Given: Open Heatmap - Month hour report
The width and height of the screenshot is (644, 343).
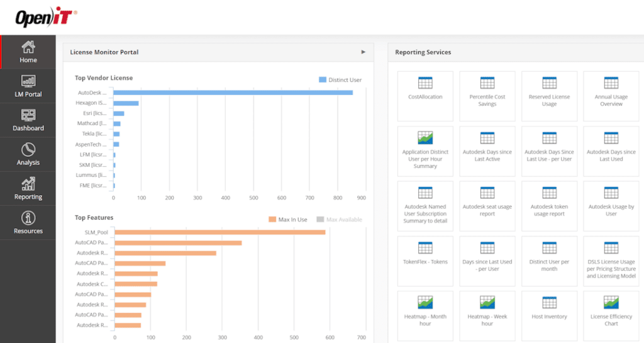Looking at the screenshot, I should click(x=425, y=316).
